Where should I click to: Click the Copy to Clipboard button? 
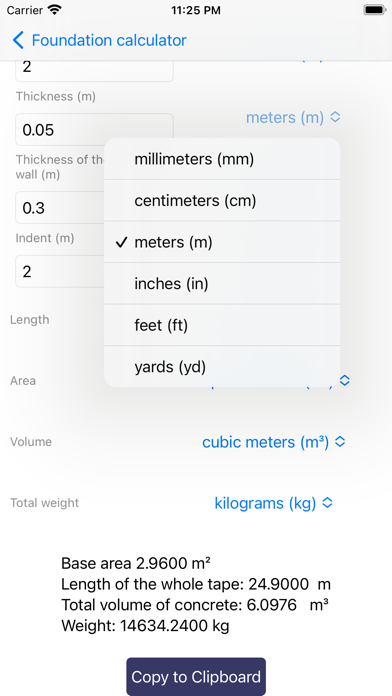196,676
